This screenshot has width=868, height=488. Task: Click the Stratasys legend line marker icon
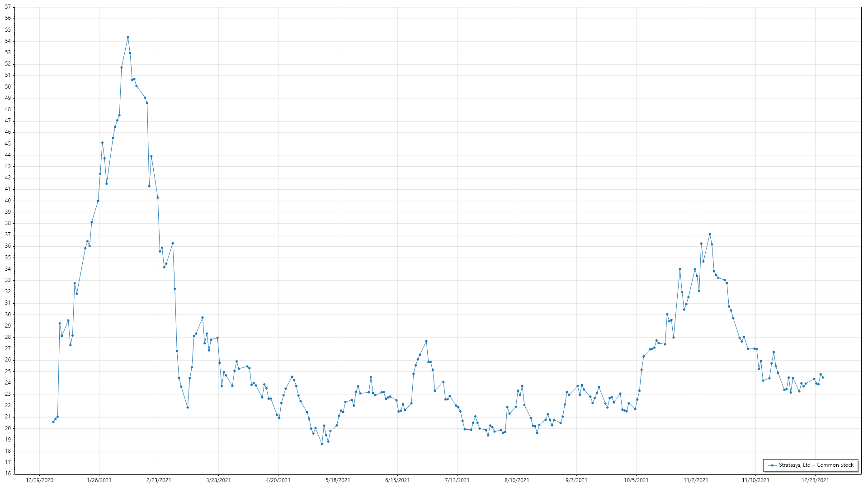point(772,465)
